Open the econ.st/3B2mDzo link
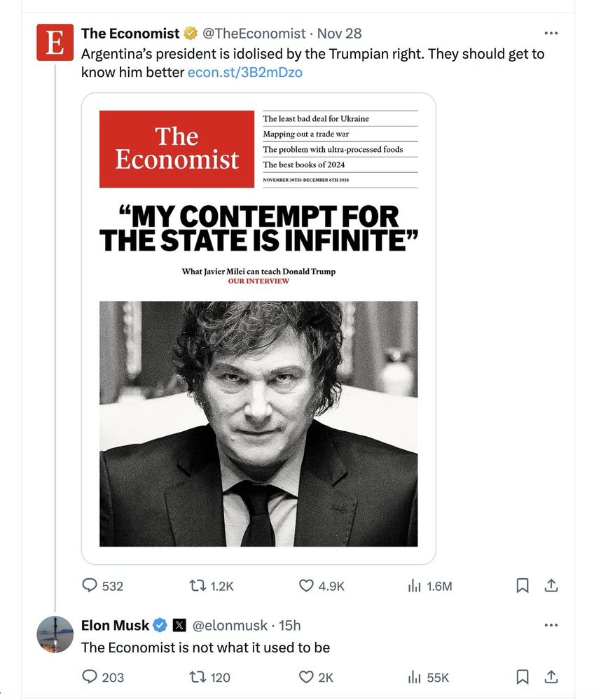Screen dimensions: 601x700 point(245,72)
